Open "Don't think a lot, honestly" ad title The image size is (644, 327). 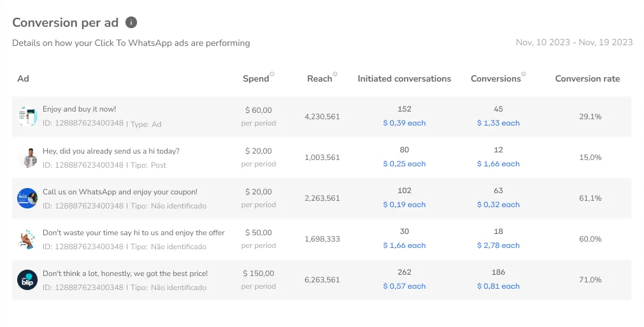tap(125, 273)
